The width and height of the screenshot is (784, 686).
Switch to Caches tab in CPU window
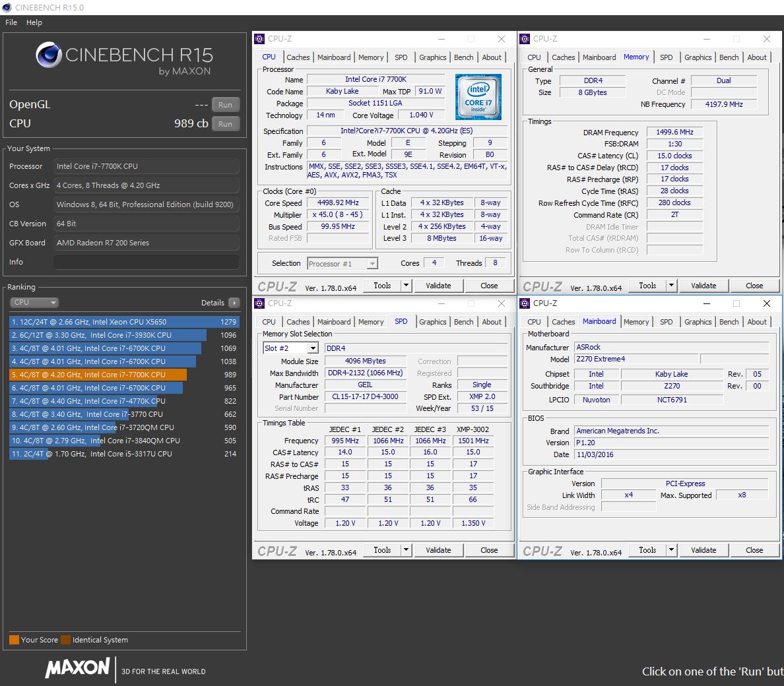(x=298, y=57)
